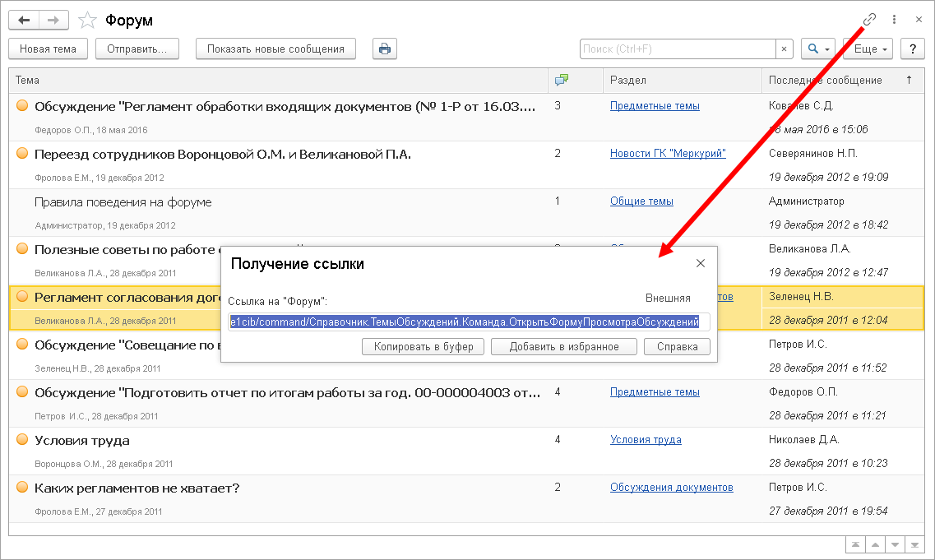Screen dimensions: 935x560
Task: Click the get link chain icon
Action: pos(869,20)
